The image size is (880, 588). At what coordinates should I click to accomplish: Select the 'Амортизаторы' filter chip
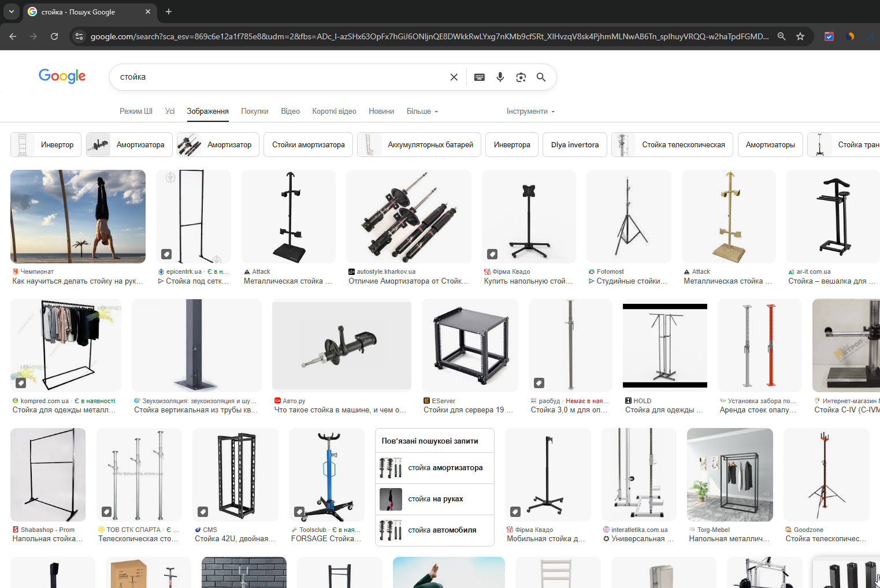(x=770, y=145)
